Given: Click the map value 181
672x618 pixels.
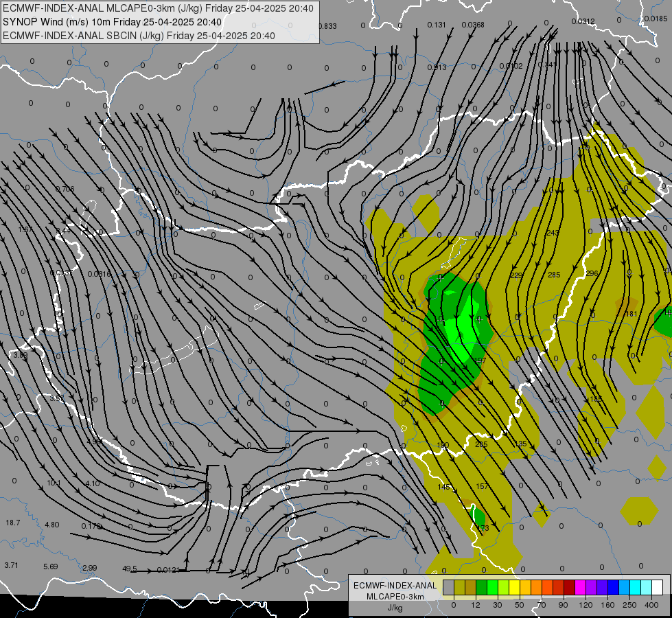Looking at the screenshot, I should coord(632,314).
